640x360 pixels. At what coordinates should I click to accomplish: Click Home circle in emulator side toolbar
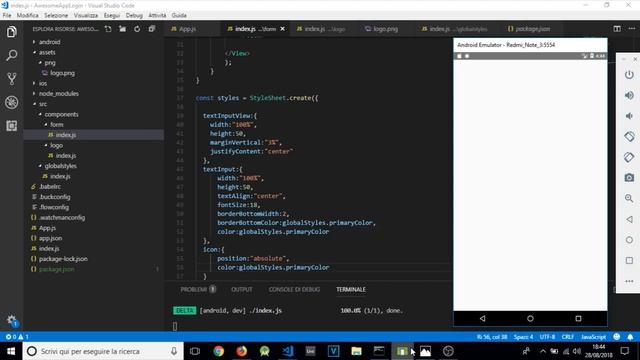click(x=629, y=240)
